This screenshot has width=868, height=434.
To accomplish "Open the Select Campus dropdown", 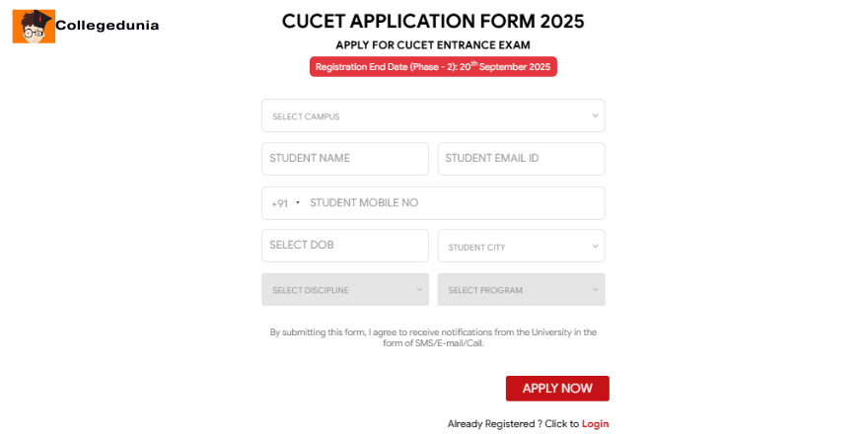I will [x=424, y=115].
